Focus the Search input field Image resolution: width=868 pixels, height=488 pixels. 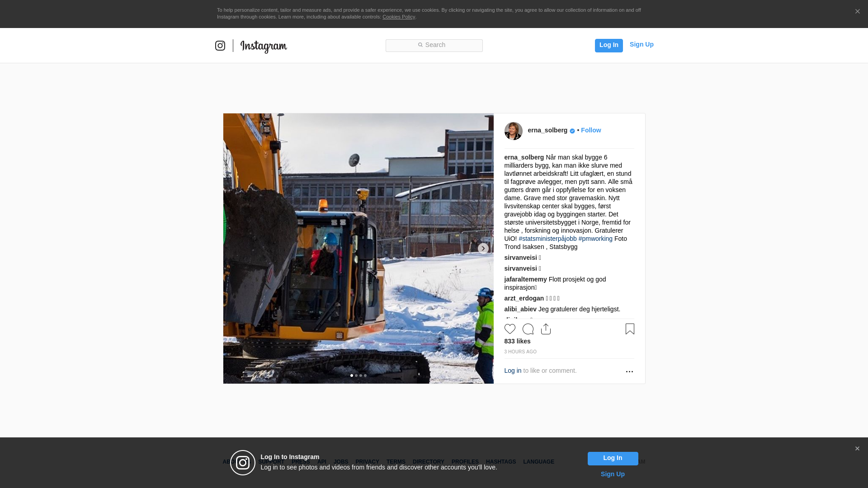(x=434, y=46)
